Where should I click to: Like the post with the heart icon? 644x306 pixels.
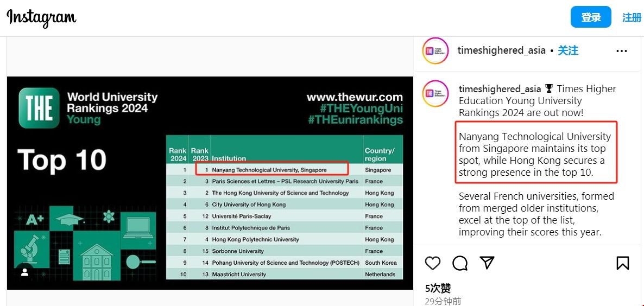pyautogui.click(x=433, y=263)
